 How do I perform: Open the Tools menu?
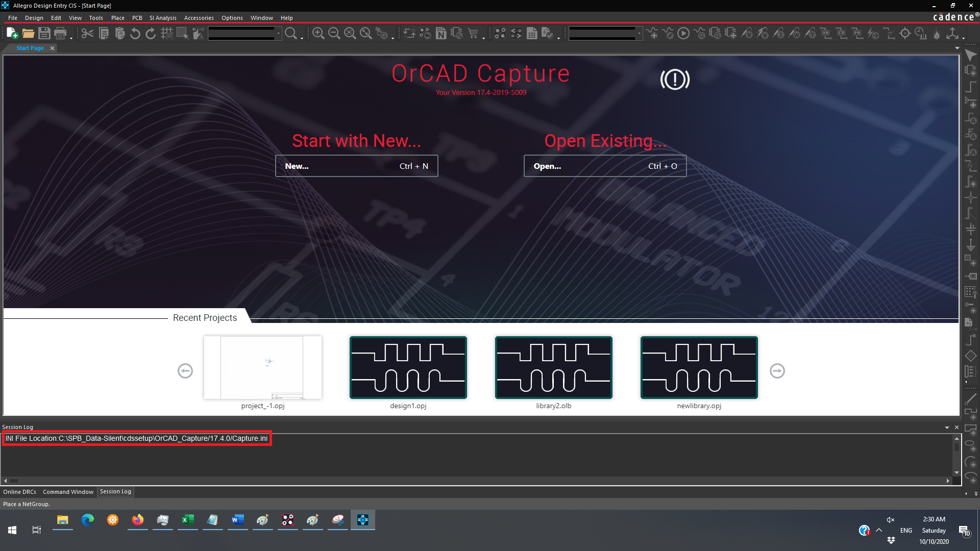pyautogui.click(x=96, y=18)
